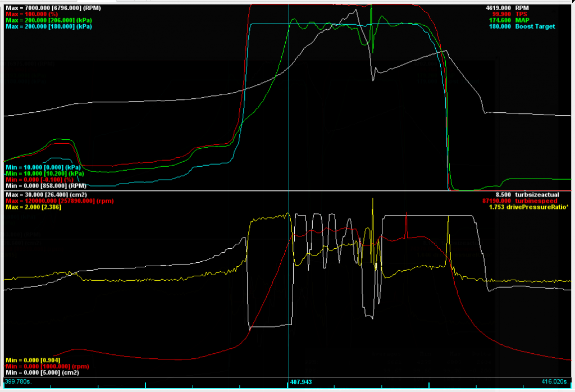The image size is (575, 392).
Task: Select the 174.600 MAP legend entry
Action: pos(509,20)
